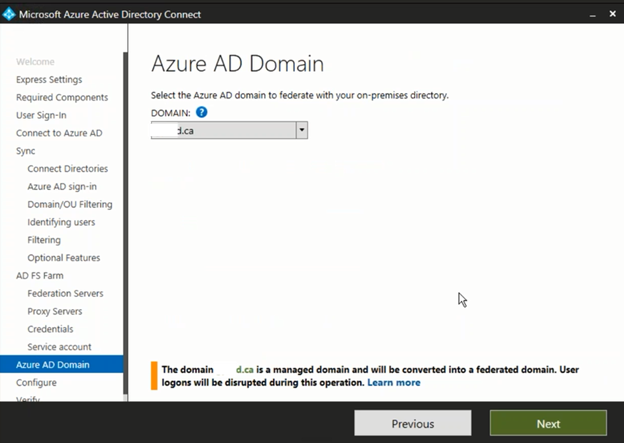Screen dimensions: 624x443
Task: Open Connect Directories sub-step
Action: 68,169
